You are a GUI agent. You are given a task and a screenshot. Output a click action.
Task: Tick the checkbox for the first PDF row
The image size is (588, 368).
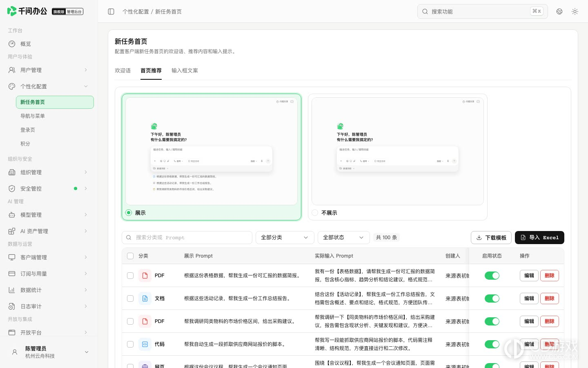point(130,276)
